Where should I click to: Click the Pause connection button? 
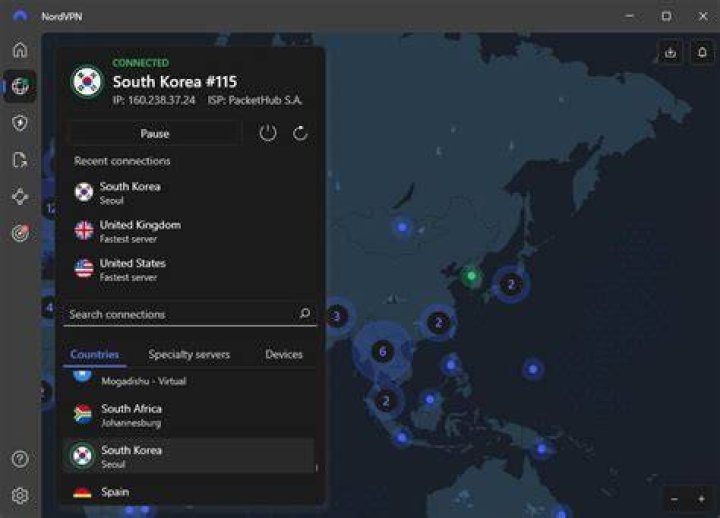point(155,134)
